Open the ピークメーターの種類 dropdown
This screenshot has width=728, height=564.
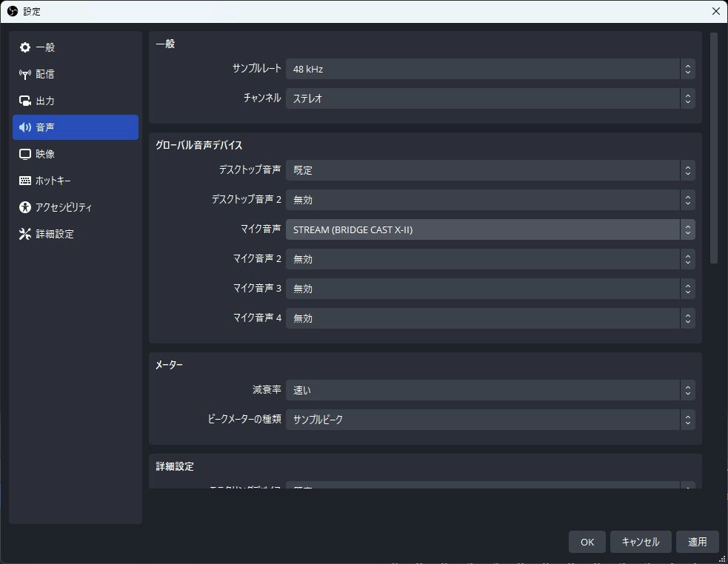pyautogui.click(x=490, y=420)
